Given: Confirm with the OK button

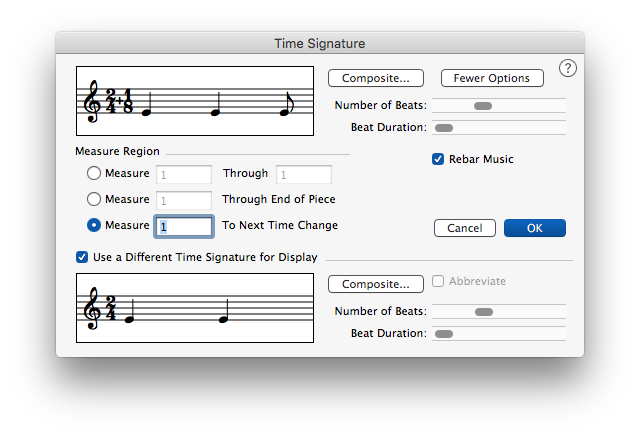Looking at the screenshot, I should pos(535,228).
